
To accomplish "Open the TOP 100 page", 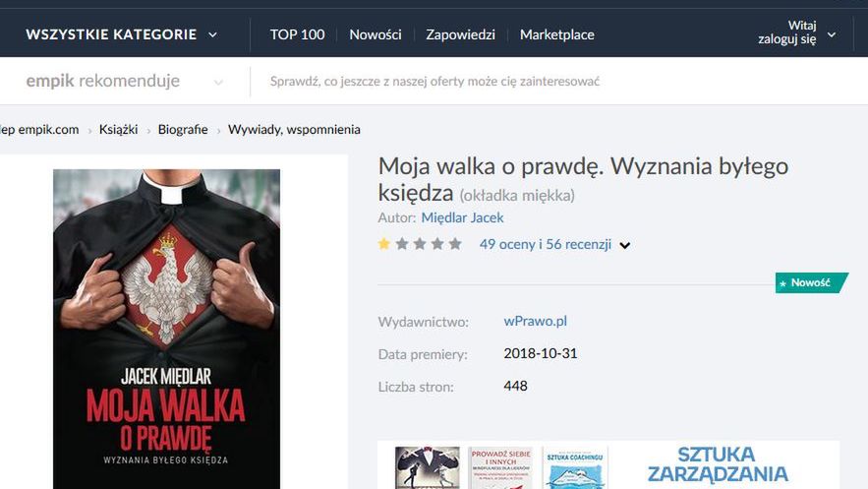I will pyautogui.click(x=297, y=34).
